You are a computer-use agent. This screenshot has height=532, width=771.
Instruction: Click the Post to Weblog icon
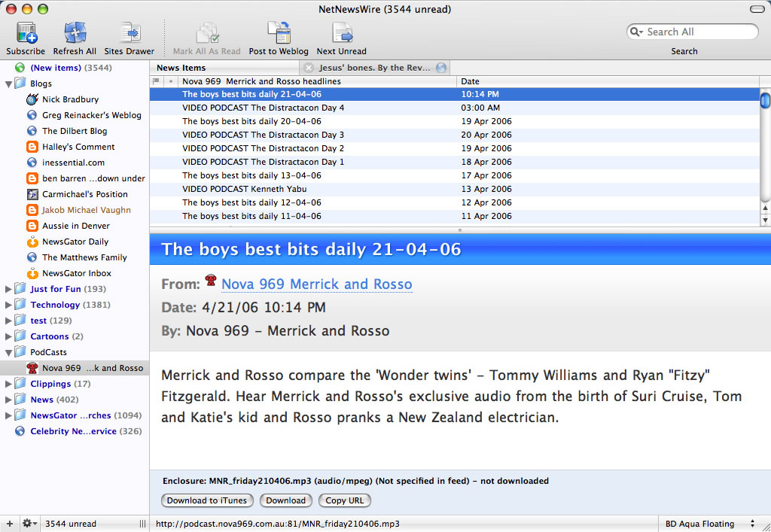pyautogui.click(x=279, y=34)
